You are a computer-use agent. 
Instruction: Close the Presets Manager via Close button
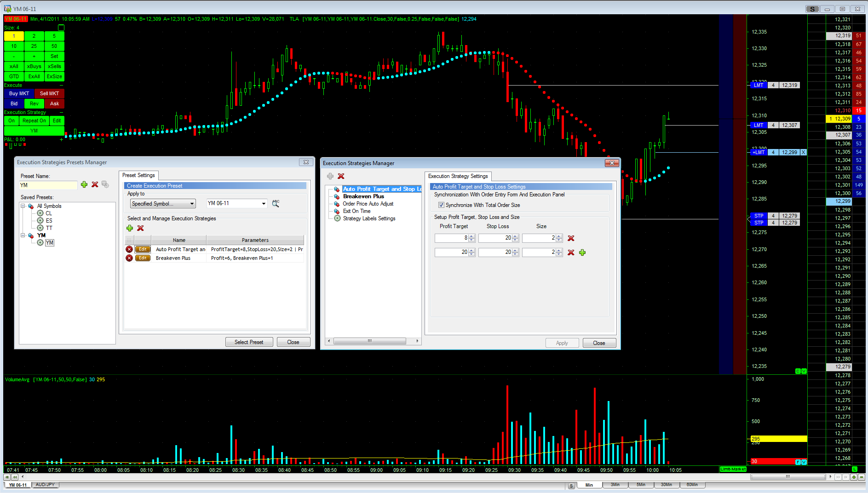(x=293, y=342)
